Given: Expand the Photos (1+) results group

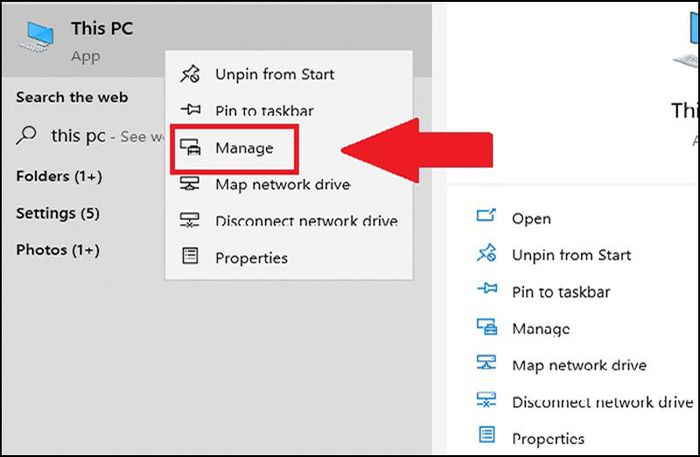Looking at the screenshot, I should pos(58,250).
